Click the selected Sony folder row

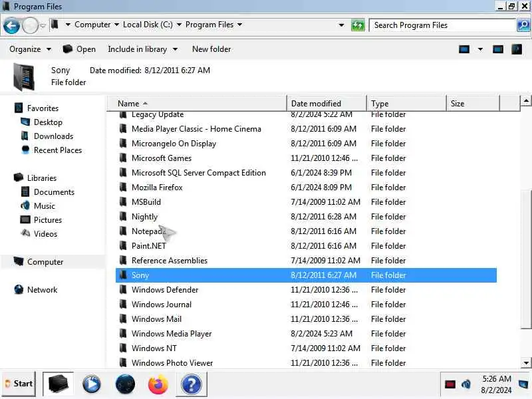tap(306, 275)
